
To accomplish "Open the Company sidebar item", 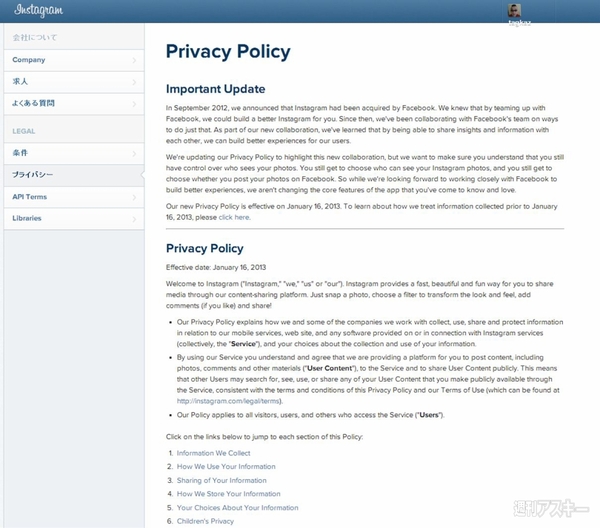I will point(29,60).
